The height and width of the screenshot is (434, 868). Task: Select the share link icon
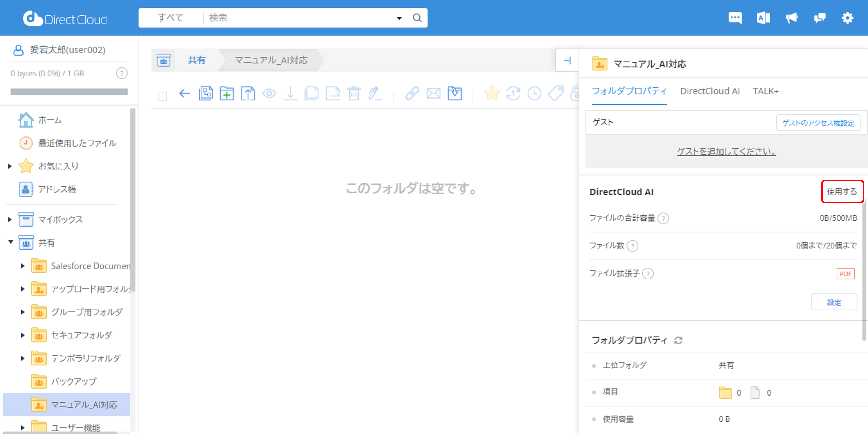412,94
